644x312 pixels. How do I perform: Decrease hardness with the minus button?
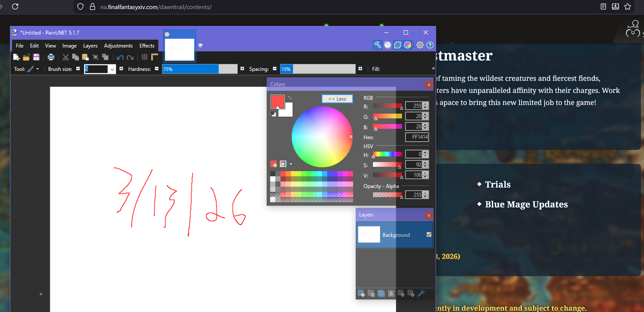(x=156, y=69)
